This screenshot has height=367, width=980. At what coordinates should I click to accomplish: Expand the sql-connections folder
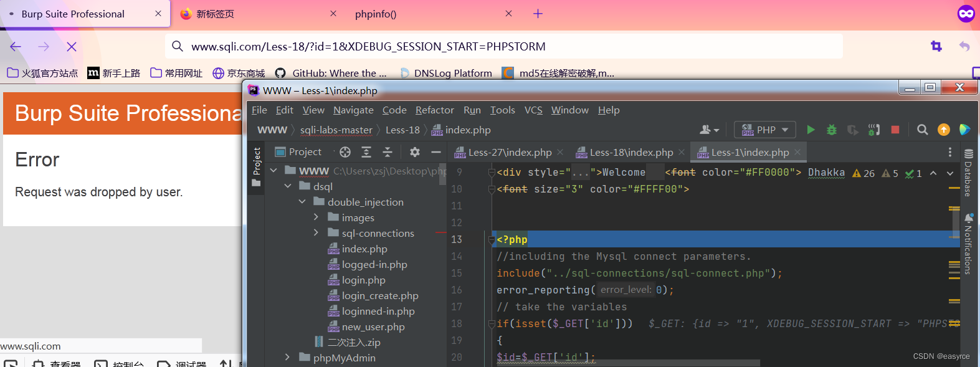tap(316, 233)
